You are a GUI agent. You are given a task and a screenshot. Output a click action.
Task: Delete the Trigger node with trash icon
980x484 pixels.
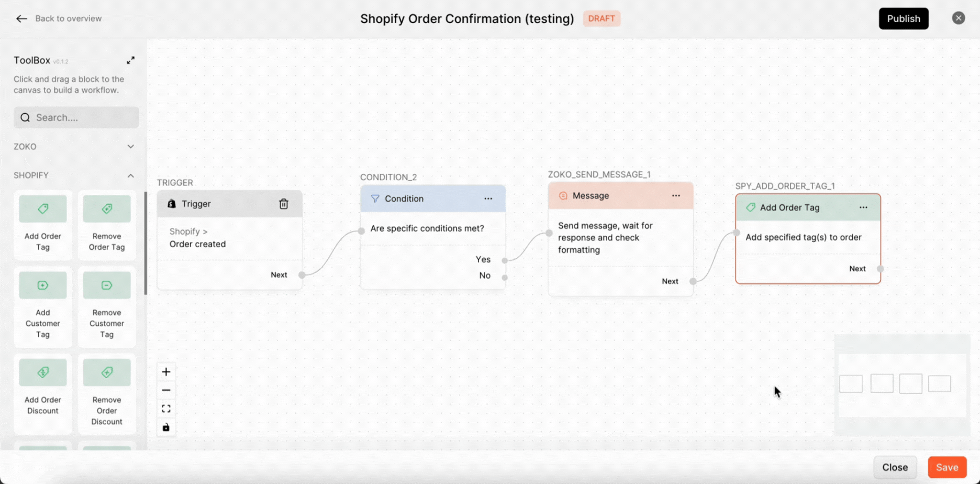point(284,204)
